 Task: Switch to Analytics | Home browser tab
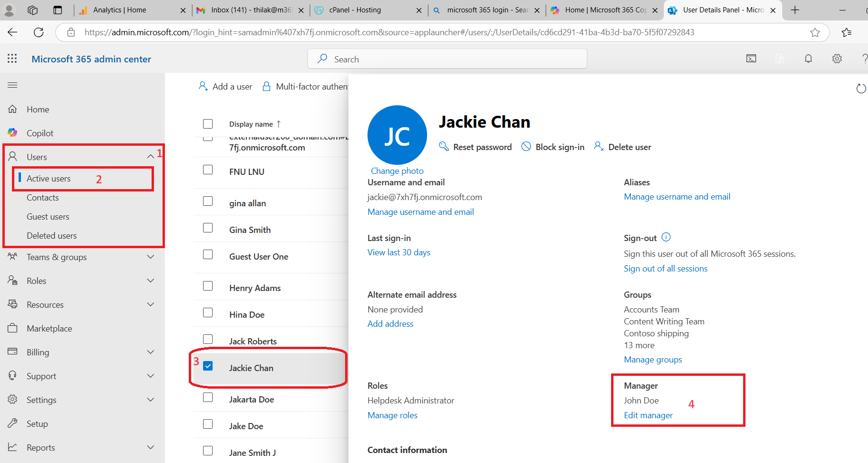pyautogui.click(x=132, y=10)
